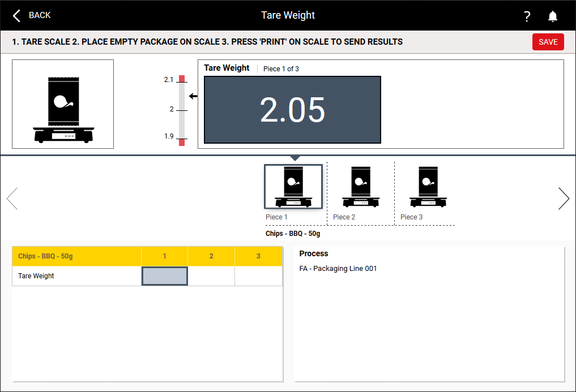Click the gauge label 2.1
Image resolution: width=576 pixels, height=392 pixels.
pos(169,80)
